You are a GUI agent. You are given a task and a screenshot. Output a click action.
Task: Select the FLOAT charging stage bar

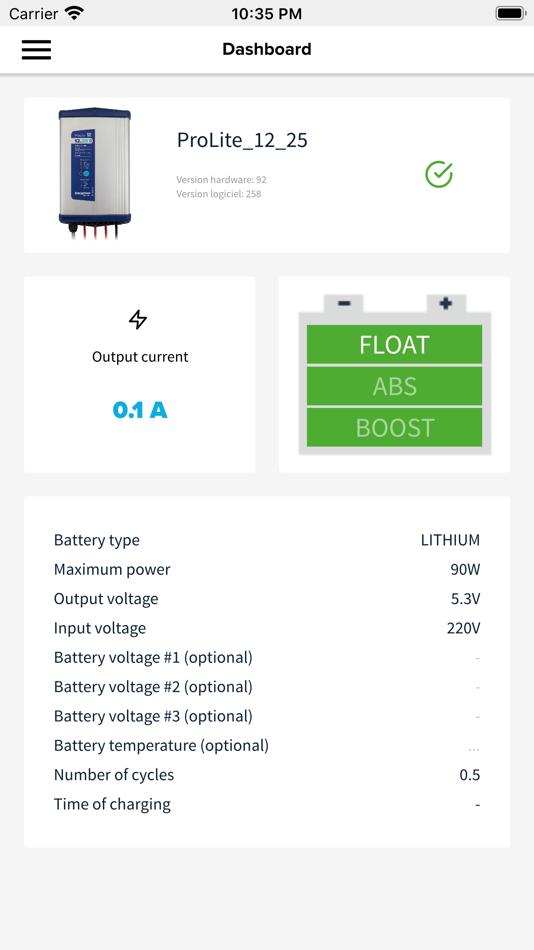[x=395, y=344]
